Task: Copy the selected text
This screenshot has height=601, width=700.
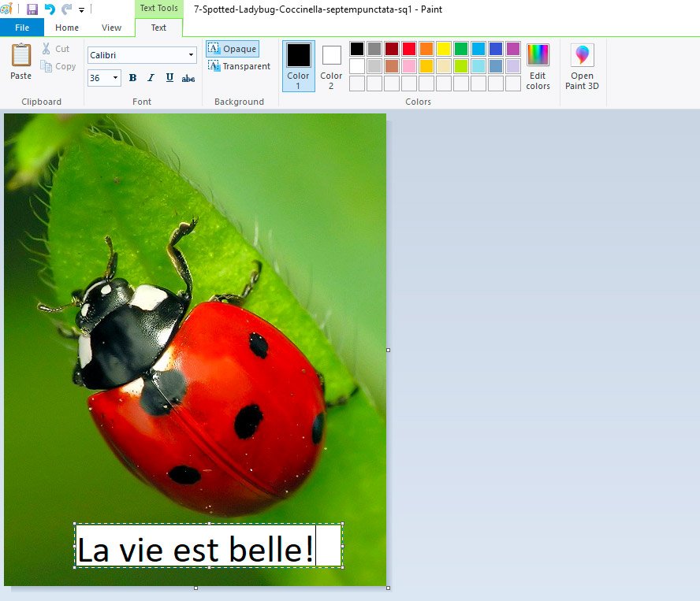Action: (x=58, y=66)
